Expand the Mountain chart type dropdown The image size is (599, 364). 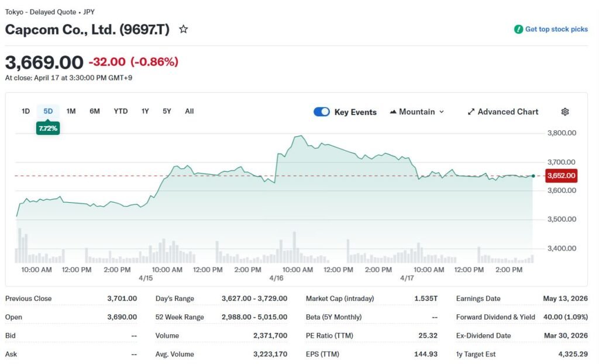click(441, 112)
